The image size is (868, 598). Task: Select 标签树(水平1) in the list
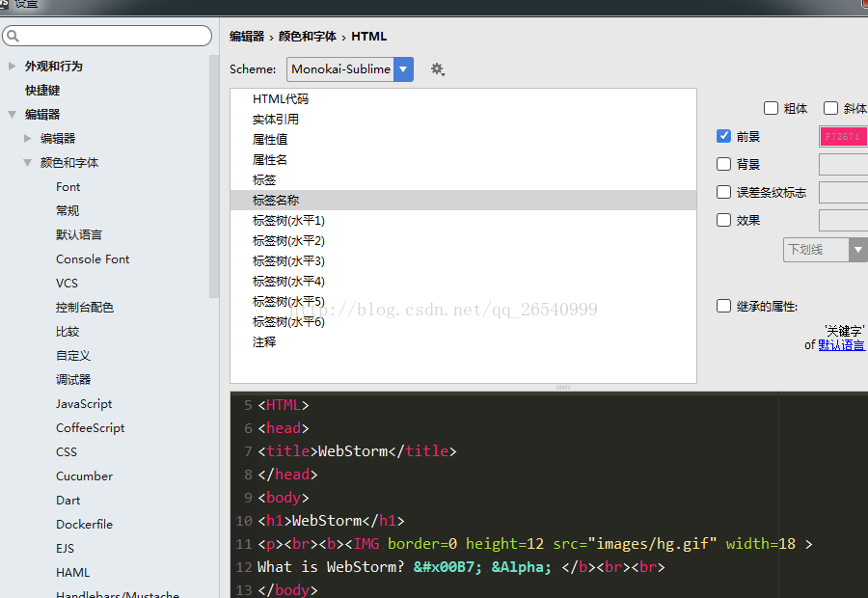click(463, 220)
